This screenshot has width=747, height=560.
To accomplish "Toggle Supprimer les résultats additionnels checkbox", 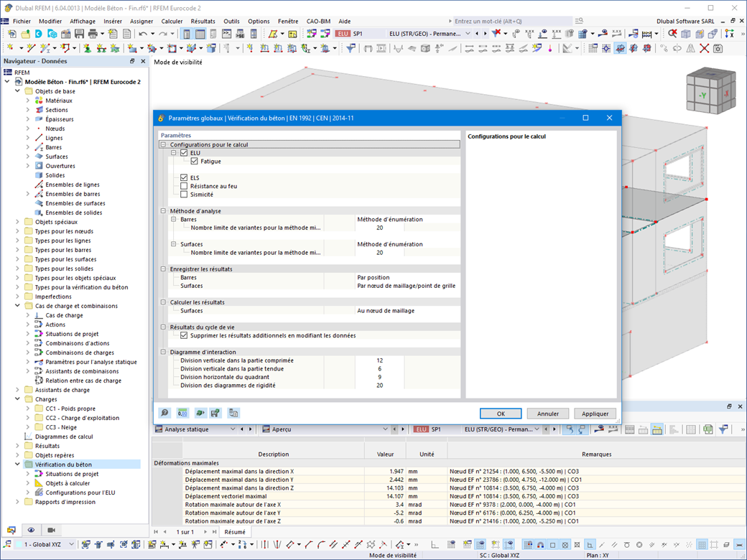I will [184, 335].
